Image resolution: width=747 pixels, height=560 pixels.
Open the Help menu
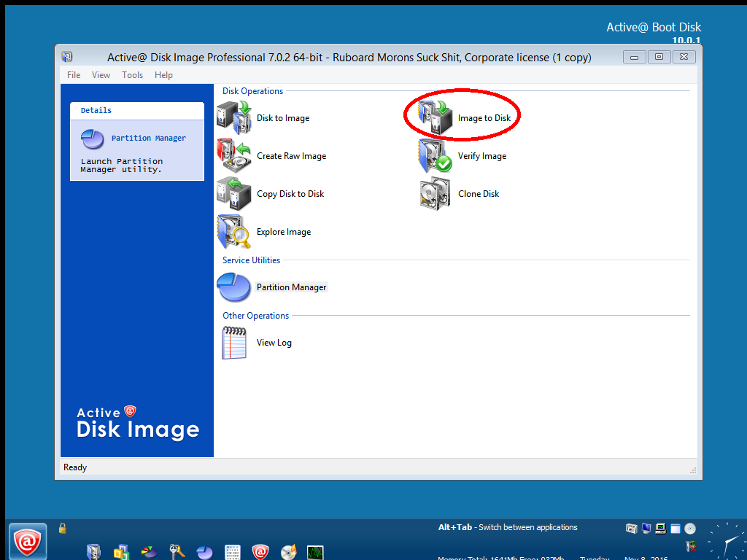pos(163,74)
